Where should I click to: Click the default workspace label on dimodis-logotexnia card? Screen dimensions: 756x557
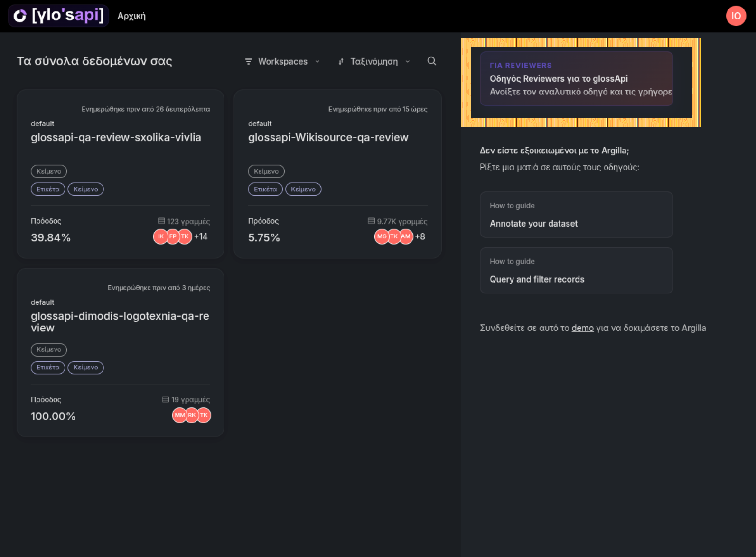42,302
